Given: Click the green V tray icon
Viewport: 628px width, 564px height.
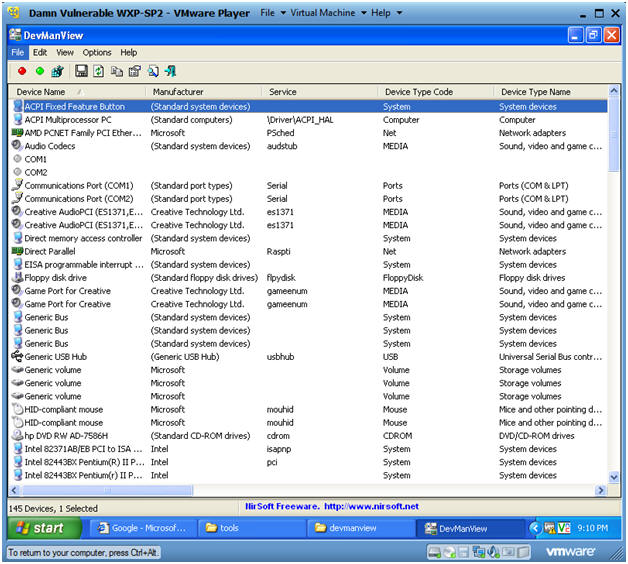Looking at the screenshot, I should [x=564, y=528].
